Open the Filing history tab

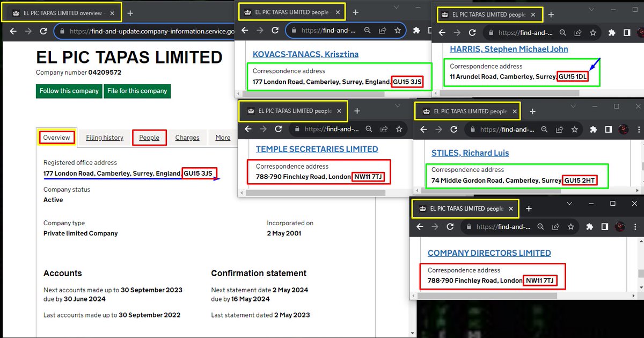point(105,138)
